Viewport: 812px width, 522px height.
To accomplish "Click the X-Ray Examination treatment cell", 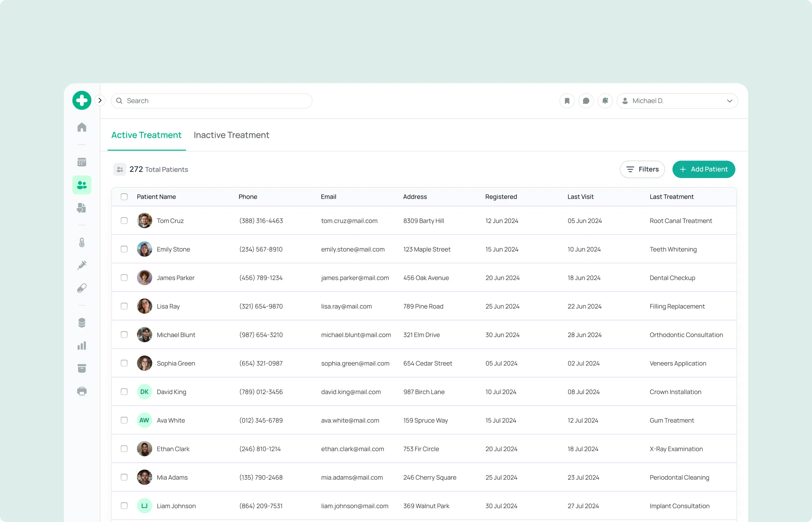I will pyautogui.click(x=676, y=449).
